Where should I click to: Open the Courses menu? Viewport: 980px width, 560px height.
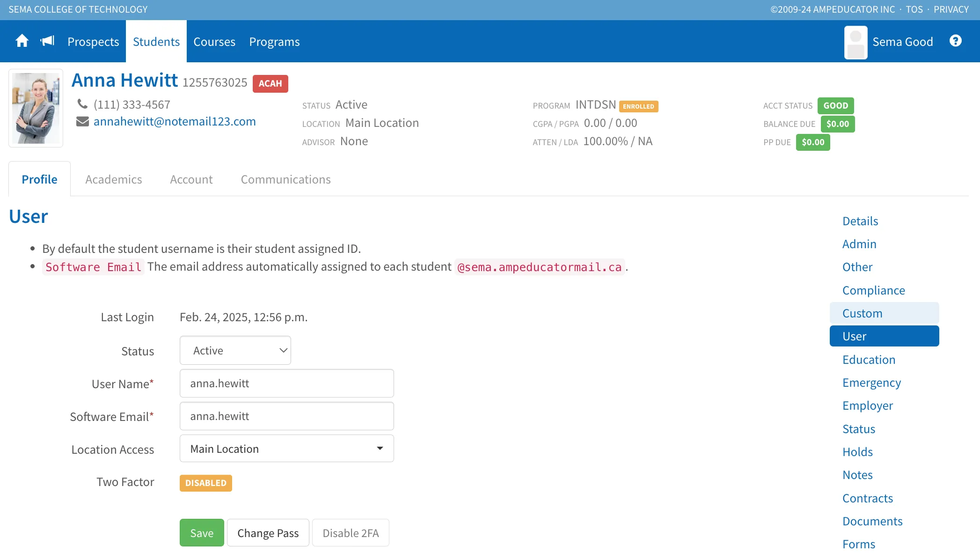214,42
